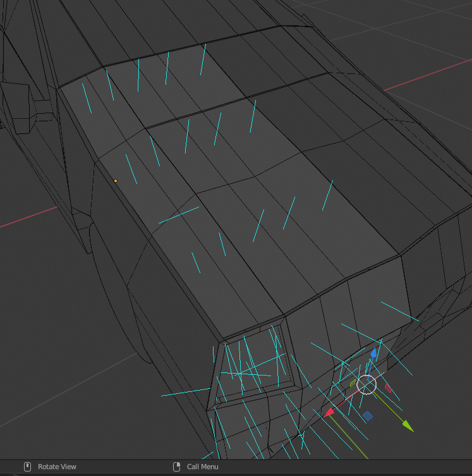Click the red X-axis gizmo arrowhead
The width and height of the screenshot is (472, 476).
[329, 413]
